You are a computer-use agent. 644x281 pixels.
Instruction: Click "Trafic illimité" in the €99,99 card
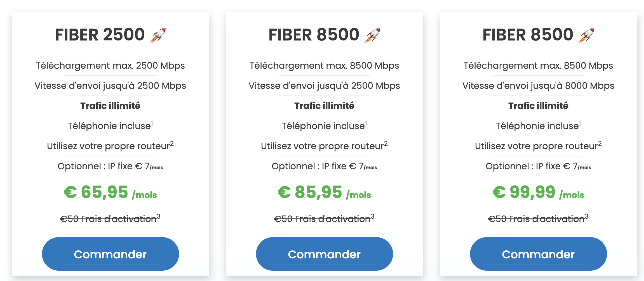[x=538, y=106]
